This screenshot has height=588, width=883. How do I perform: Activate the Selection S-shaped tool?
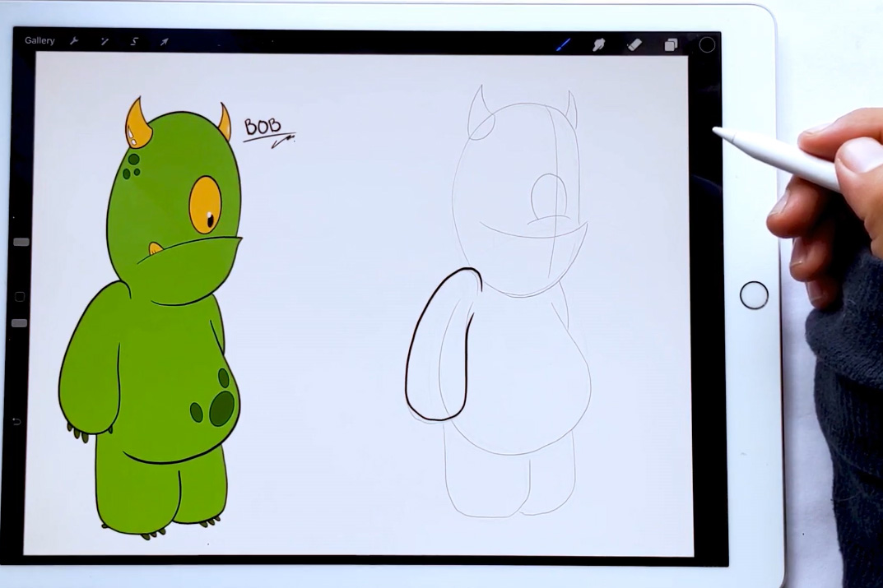tap(134, 41)
